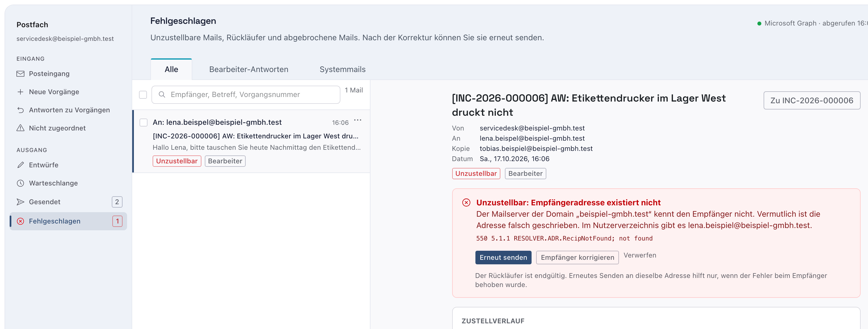The image size is (868, 329).
Task: Open Fehlgeschlagen in the sidebar
Action: 68,221
